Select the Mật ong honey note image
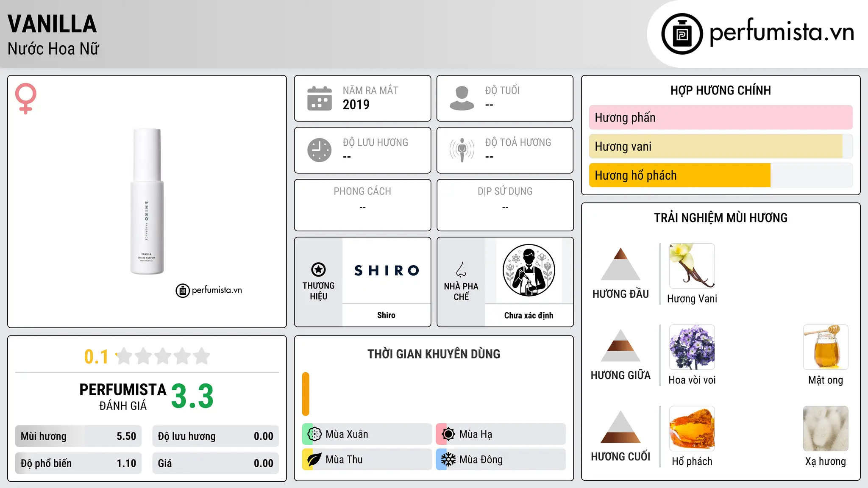868x488 pixels. pos(826,347)
